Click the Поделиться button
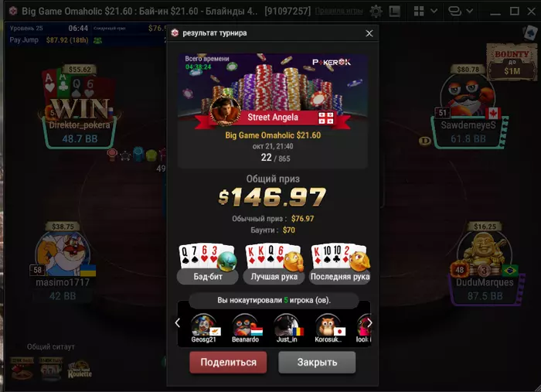The image size is (541, 392). pos(228,362)
